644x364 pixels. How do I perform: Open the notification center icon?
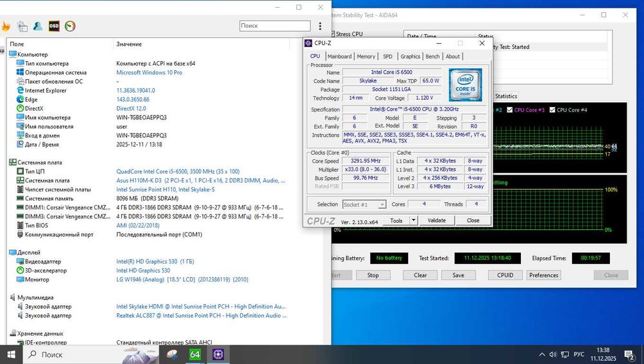tap(629, 354)
